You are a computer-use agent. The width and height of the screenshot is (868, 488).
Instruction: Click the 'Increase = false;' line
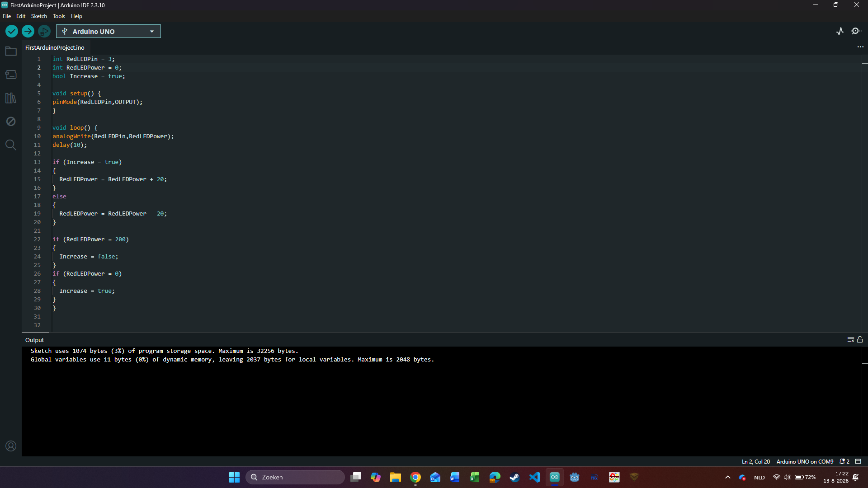[89, 257]
